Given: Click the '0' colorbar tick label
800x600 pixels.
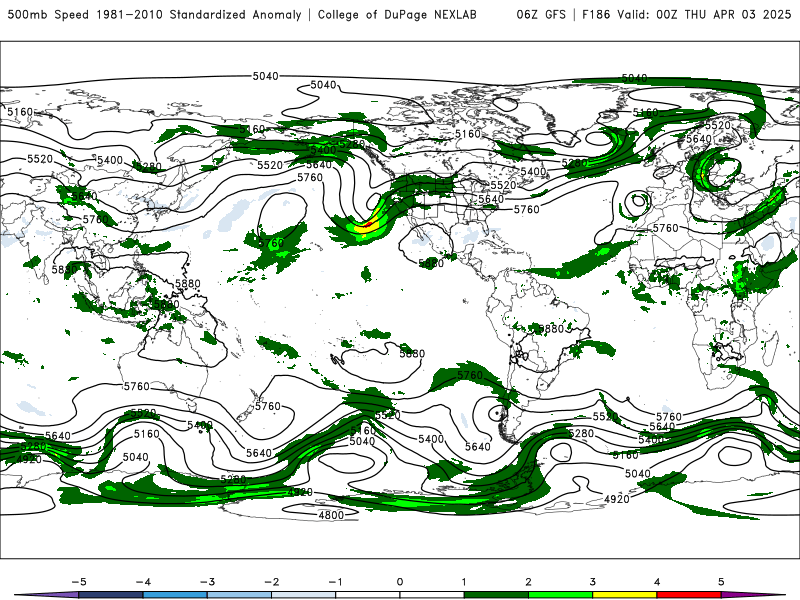Looking at the screenshot, I should [400, 582].
